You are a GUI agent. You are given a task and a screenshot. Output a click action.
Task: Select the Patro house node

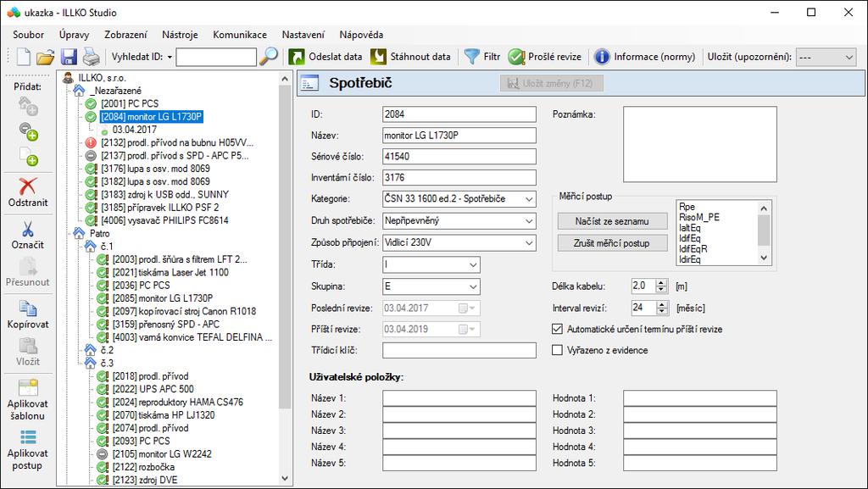[x=100, y=233]
